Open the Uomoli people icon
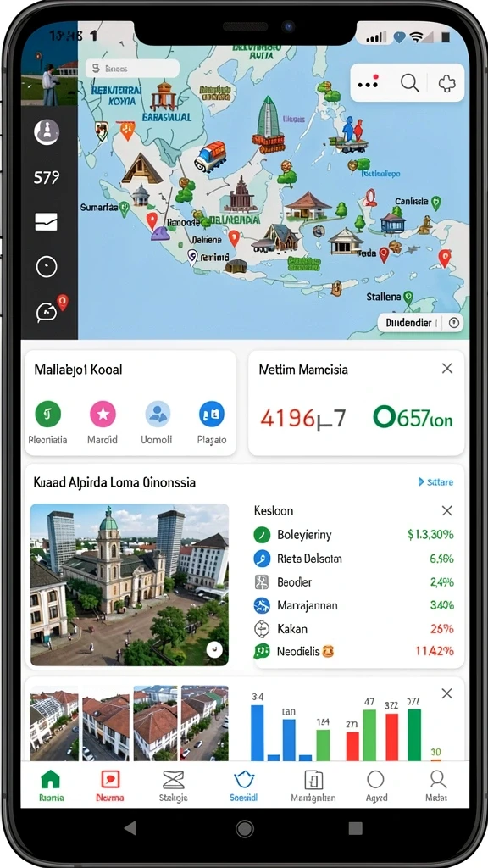The height and width of the screenshot is (868, 488). coord(158,414)
